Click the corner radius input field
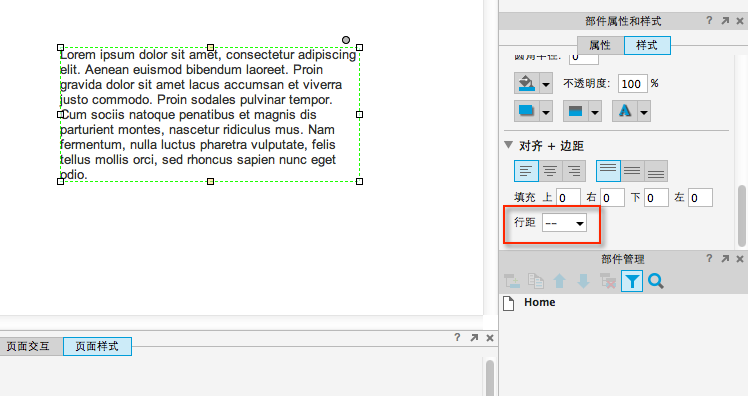748x396 pixels. click(584, 59)
